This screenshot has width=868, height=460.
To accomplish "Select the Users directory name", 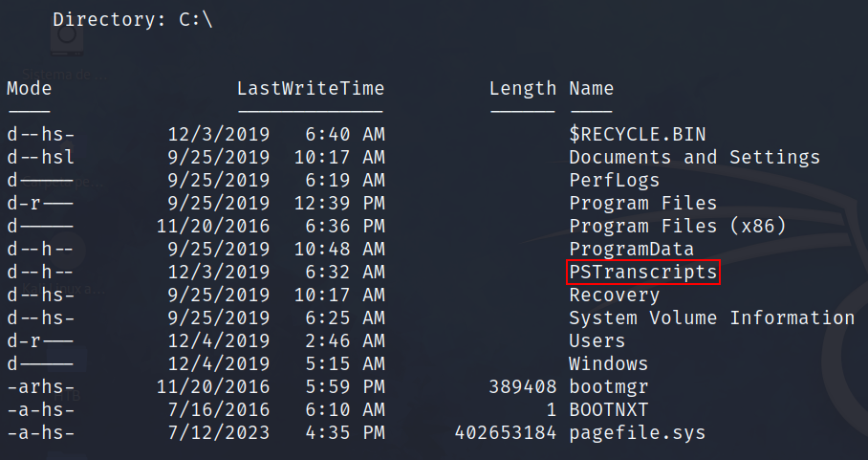I will (597, 340).
